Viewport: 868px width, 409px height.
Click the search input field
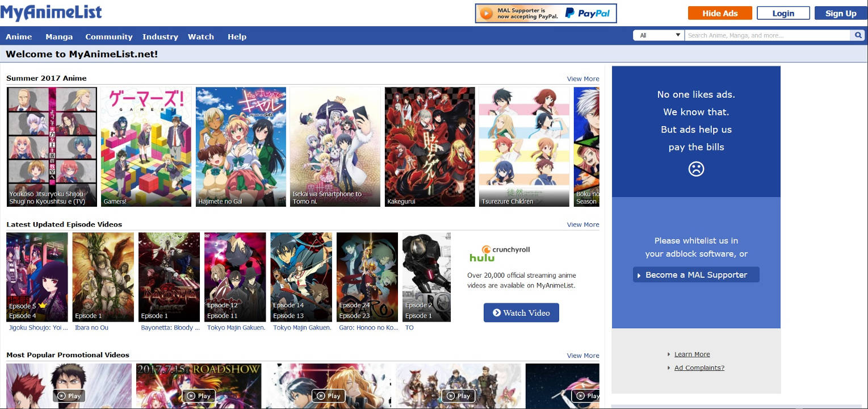click(766, 35)
